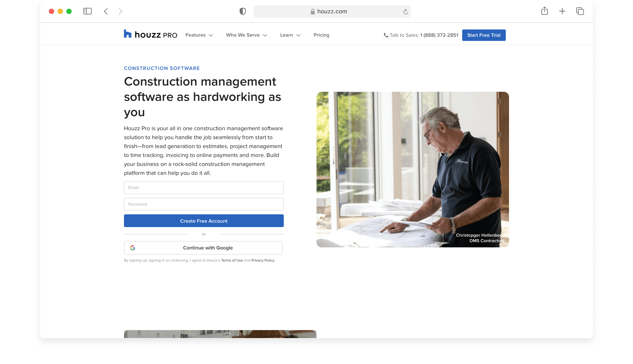Focus the Email input field
The image size is (633, 364).
(x=204, y=187)
